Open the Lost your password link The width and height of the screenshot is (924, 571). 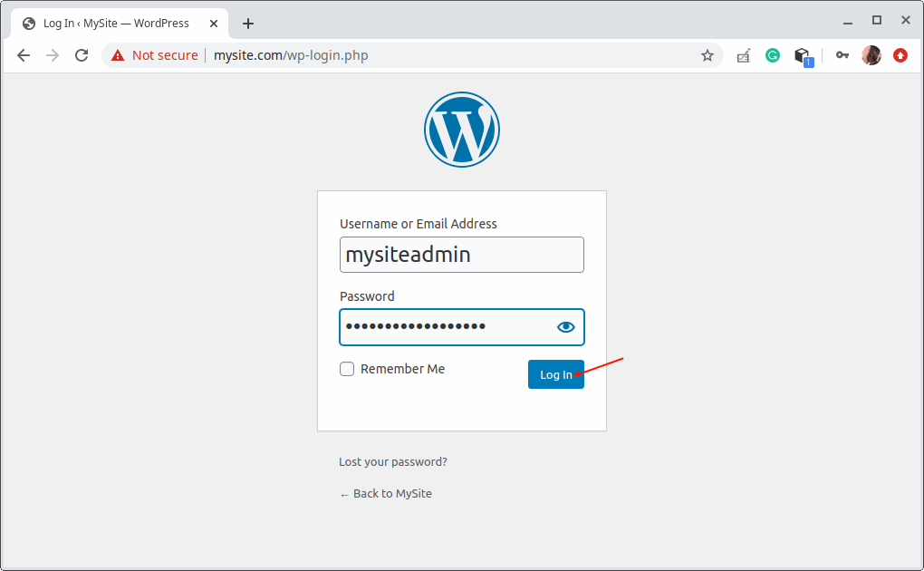pos(393,461)
